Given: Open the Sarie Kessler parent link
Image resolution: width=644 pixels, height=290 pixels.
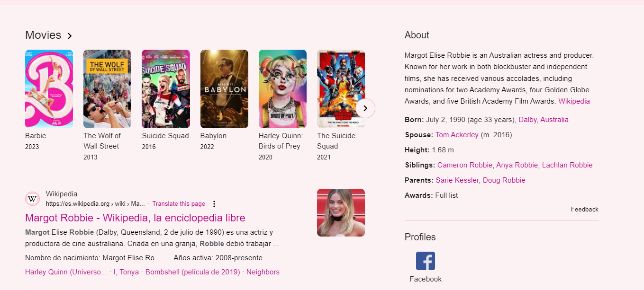Looking at the screenshot, I should click(x=458, y=180).
